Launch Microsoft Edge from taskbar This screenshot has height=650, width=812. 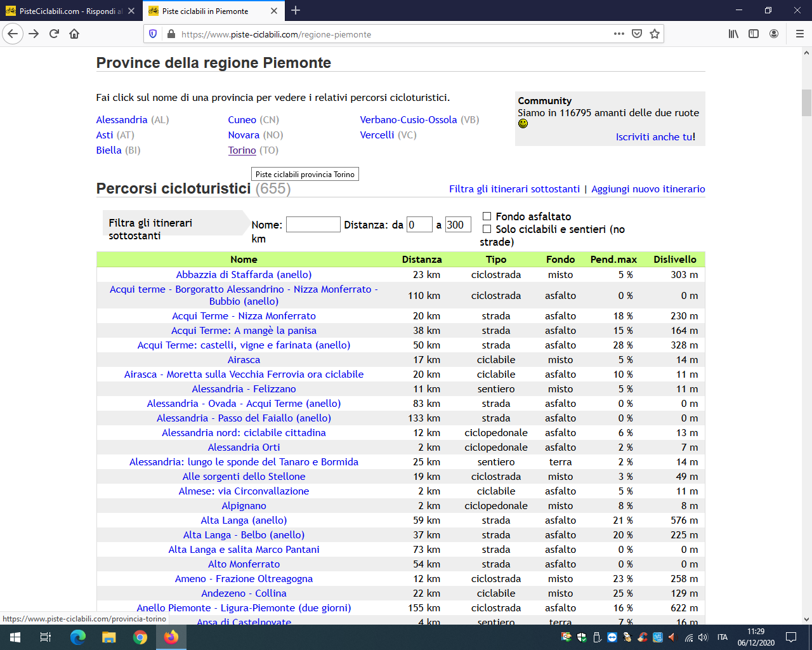pyautogui.click(x=77, y=637)
